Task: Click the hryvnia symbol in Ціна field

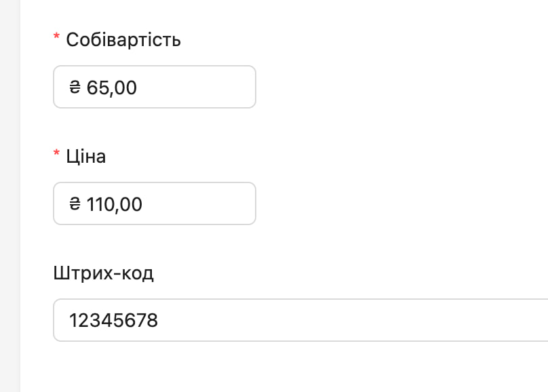Action: 75,203
